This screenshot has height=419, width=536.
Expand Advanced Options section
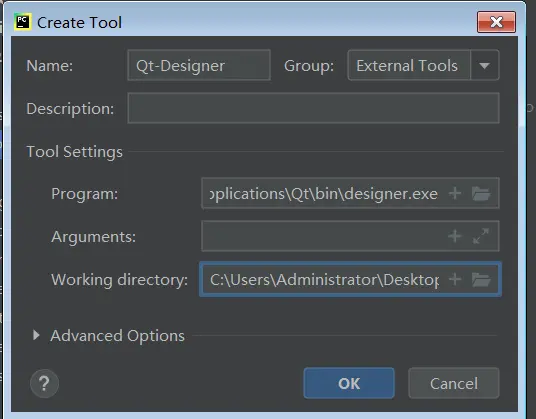tap(36, 335)
